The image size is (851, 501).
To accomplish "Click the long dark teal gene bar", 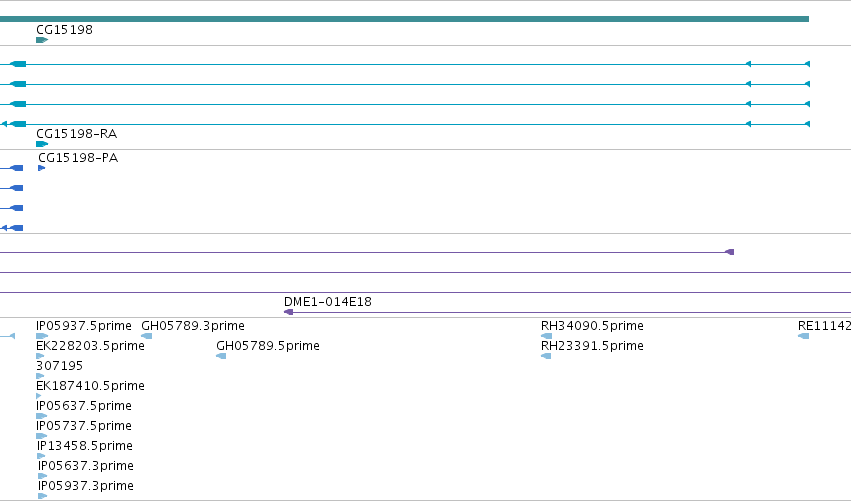I will coord(404,19).
